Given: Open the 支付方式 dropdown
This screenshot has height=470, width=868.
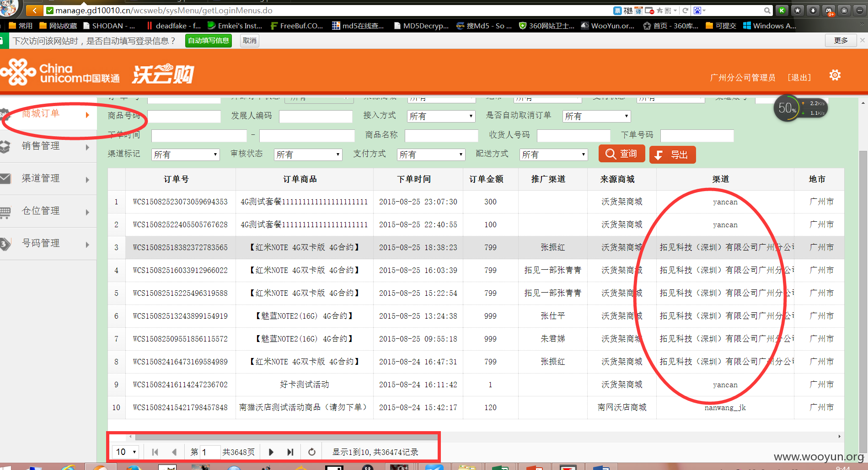Looking at the screenshot, I should [x=431, y=155].
